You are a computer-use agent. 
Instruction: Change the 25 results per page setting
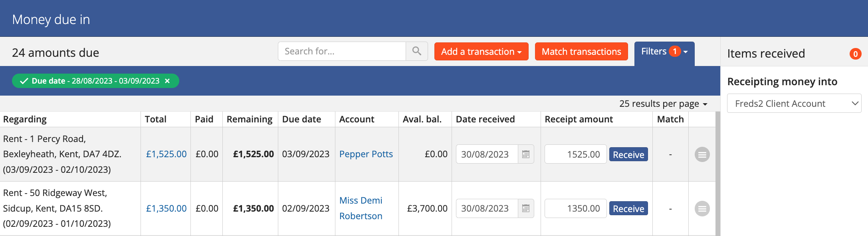663,104
